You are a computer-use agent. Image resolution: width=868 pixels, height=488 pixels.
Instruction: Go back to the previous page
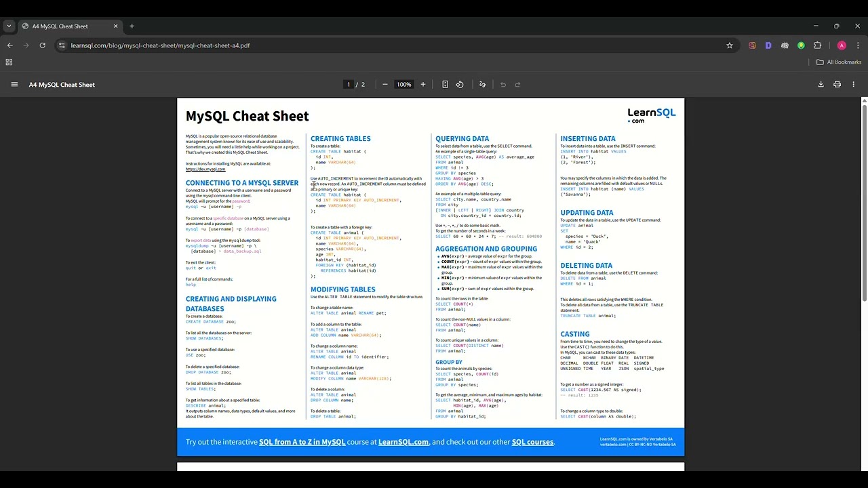pyautogui.click(x=9, y=45)
